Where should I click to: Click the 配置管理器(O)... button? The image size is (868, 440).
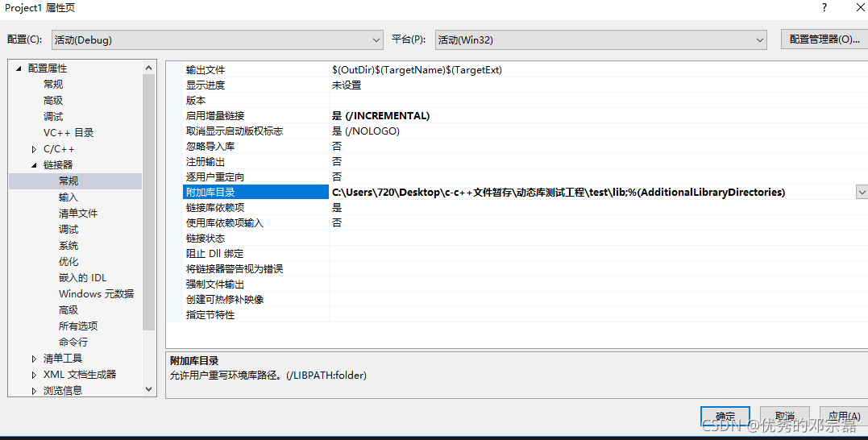[824, 39]
